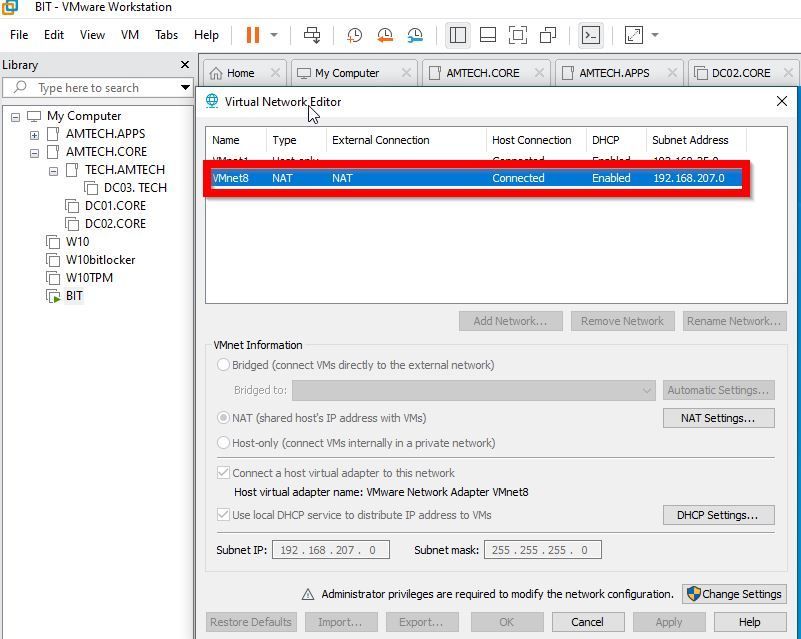Viewport: 801px width, 639px height.
Task: Open the Edit menu
Action: tap(54, 35)
